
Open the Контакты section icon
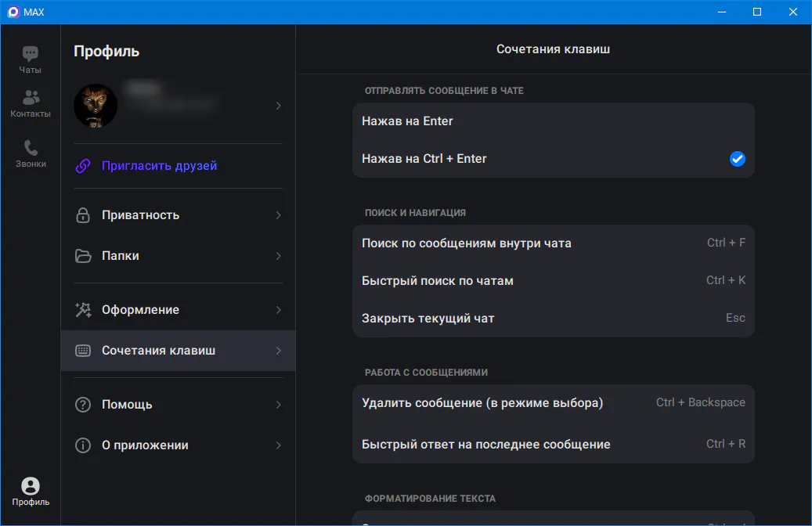31,97
